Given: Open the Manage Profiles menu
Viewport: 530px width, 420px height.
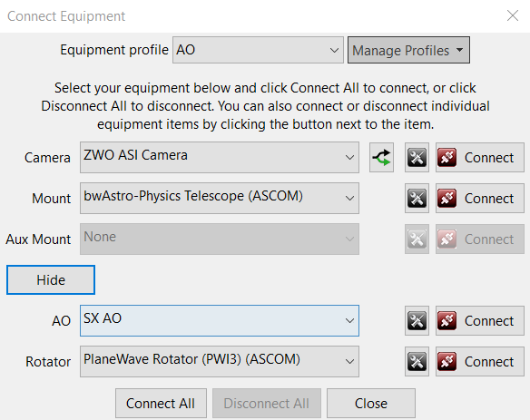Looking at the screenshot, I should click(408, 50).
